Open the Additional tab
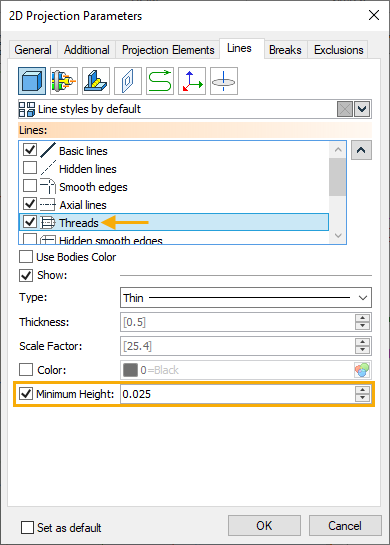The width and height of the screenshot is (390, 545). pyautogui.click(x=87, y=50)
